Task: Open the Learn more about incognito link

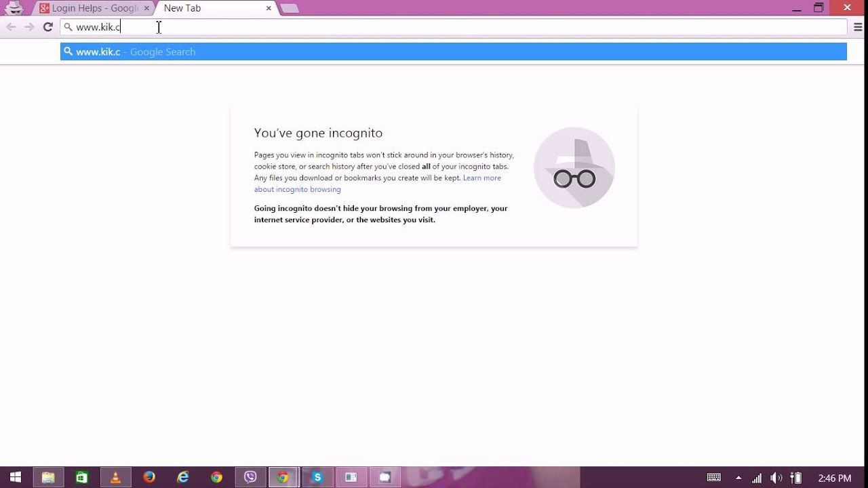Action: pos(378,184)
